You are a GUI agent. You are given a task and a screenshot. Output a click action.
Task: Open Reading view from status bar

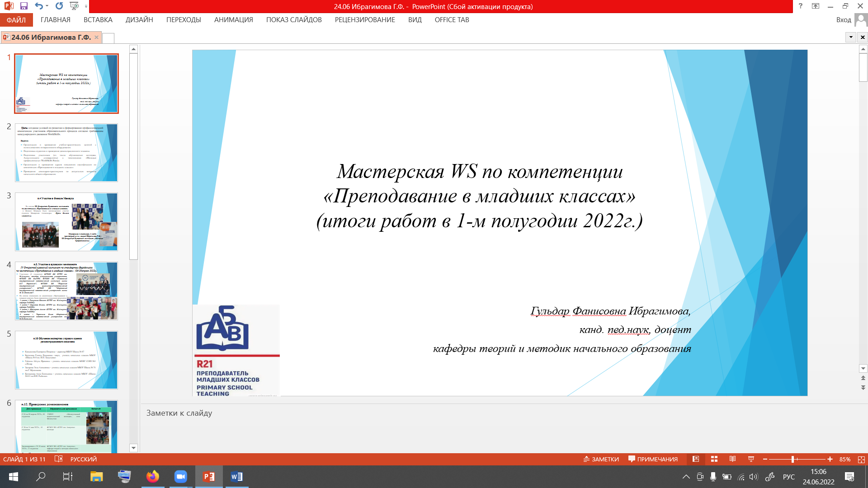732,459
